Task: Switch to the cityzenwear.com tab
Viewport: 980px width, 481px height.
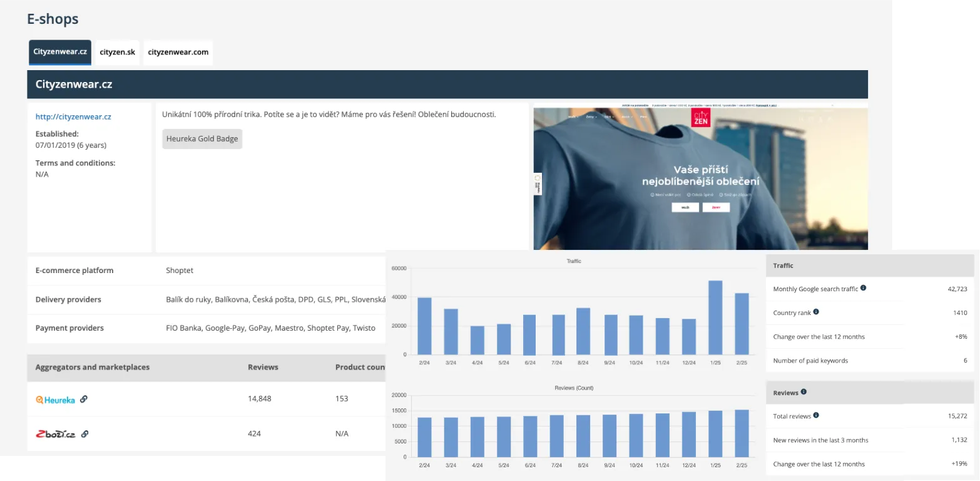Action: pos(178,52)
